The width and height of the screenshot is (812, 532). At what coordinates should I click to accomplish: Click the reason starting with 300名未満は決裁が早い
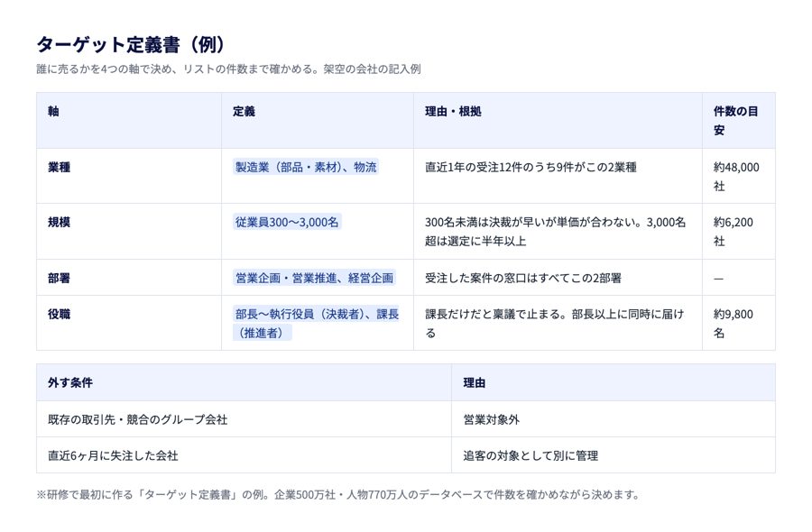tap(555, 232)
